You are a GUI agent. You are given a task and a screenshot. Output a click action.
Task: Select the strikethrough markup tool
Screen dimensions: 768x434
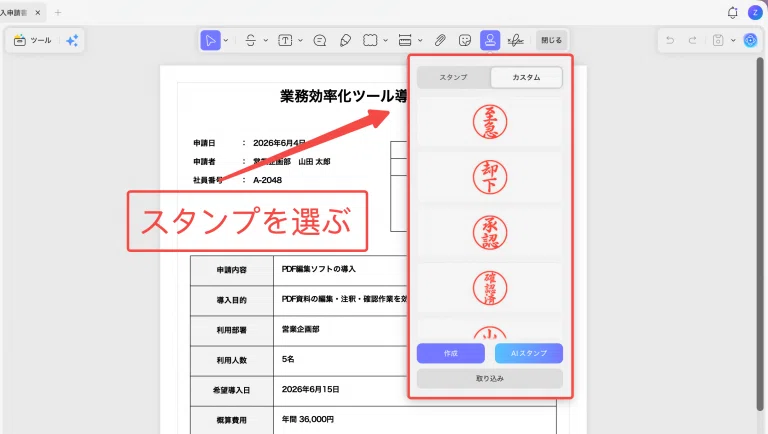point(250,40)
